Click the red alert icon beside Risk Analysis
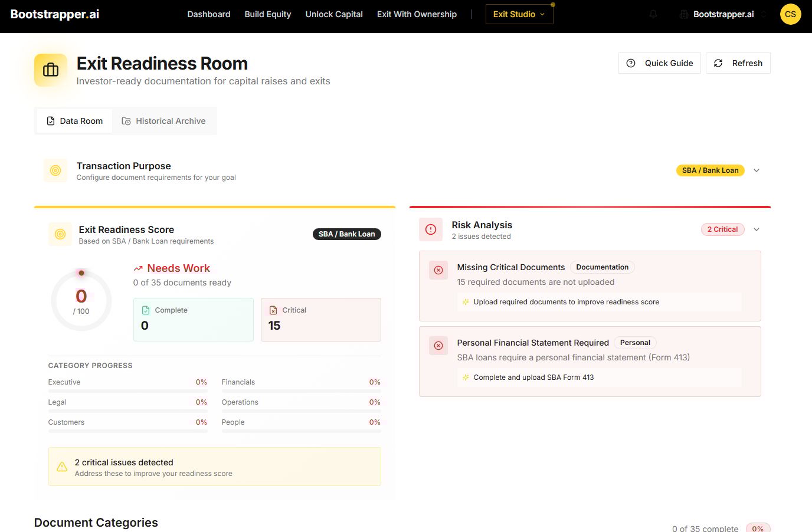Viewport: 812px width, 532px height. click(431, 229)
